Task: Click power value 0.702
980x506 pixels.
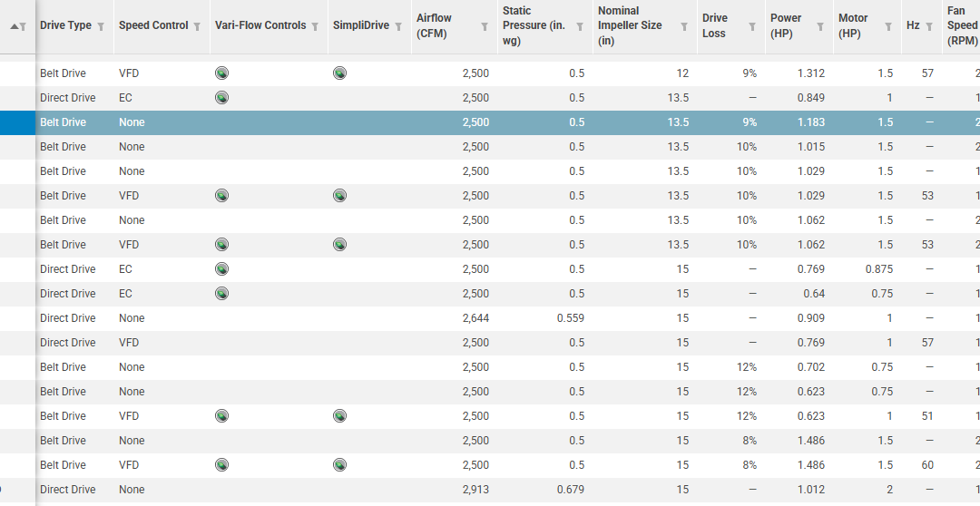Action: click(811, 366)
